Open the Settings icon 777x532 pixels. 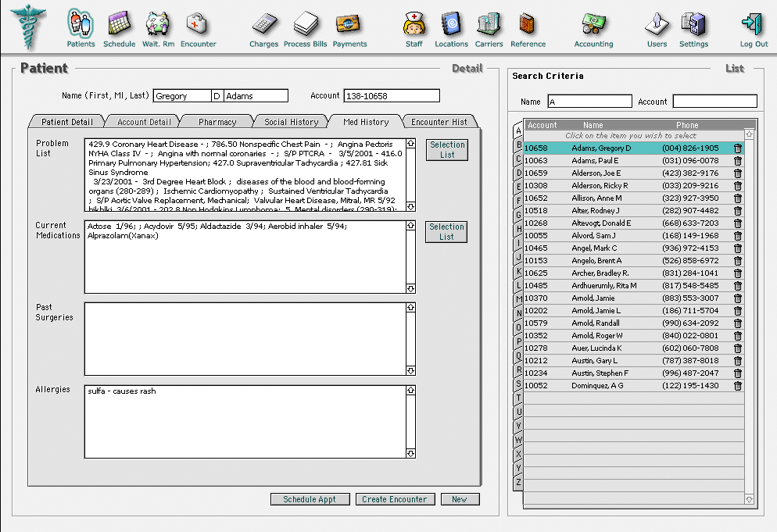pyautogui.click(x=693, y=23)
